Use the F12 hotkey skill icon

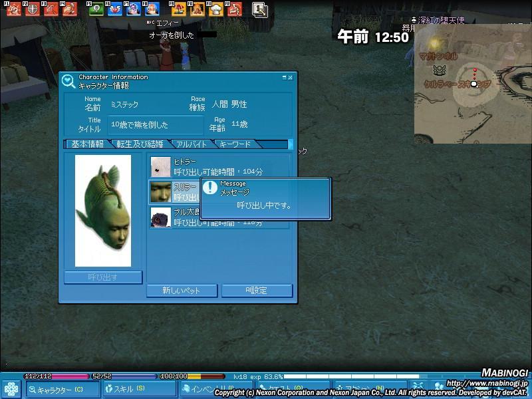pyautogui.click(x=235, y=9)
